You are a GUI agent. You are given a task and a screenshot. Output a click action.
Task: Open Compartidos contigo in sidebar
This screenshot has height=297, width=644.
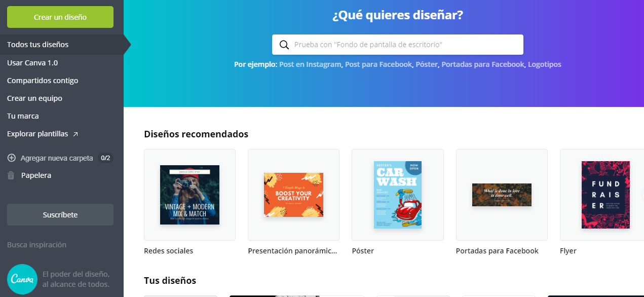tap(43, 81)
